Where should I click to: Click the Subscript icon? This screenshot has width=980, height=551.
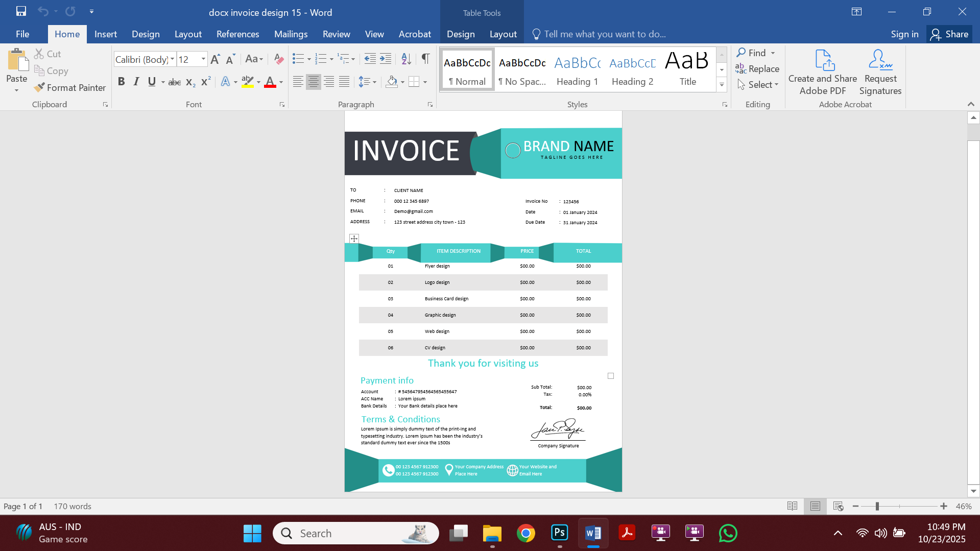pos(189,82)
